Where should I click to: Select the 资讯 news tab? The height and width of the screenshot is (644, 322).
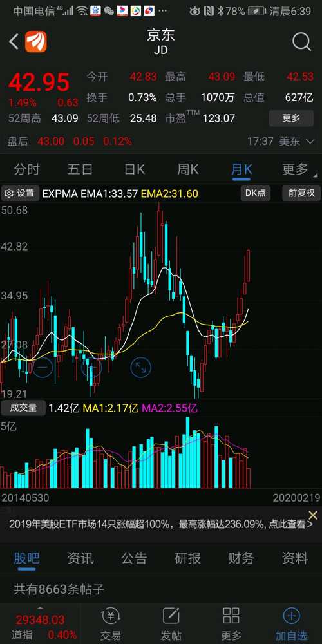pos(80,558)
